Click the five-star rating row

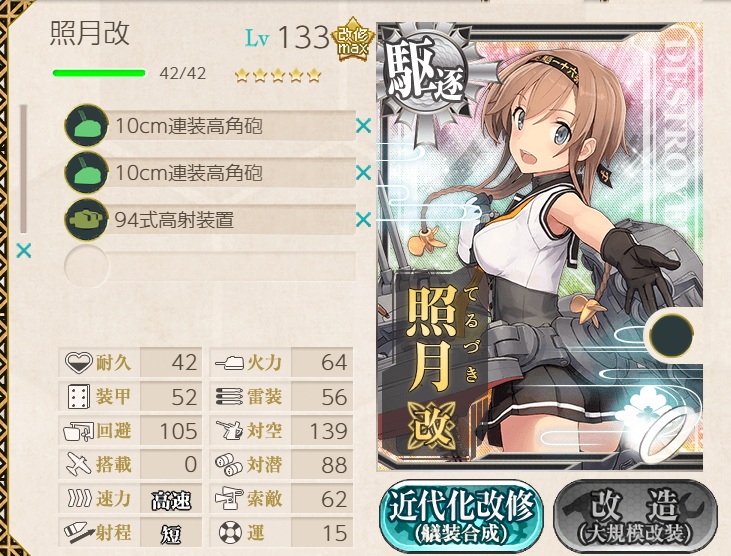click(278, 75)
